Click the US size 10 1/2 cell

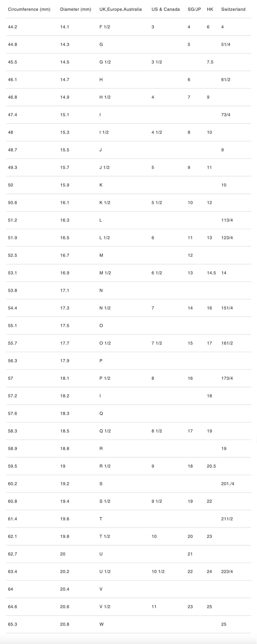158,572
